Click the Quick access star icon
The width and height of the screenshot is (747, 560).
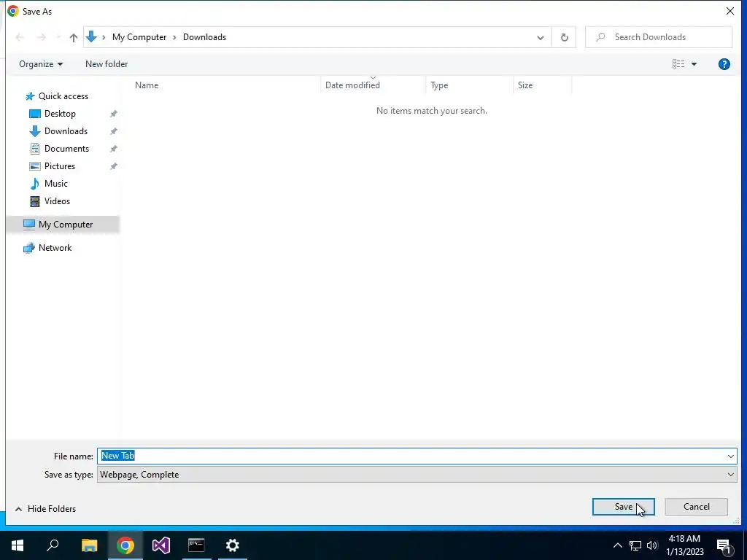coord(30,96)
